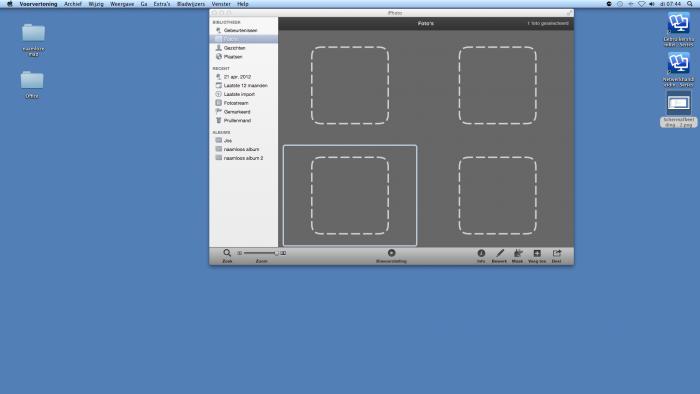Select the highlighted photo placeholder thumbnail
700x394 pixels.
tap(350, 195)
